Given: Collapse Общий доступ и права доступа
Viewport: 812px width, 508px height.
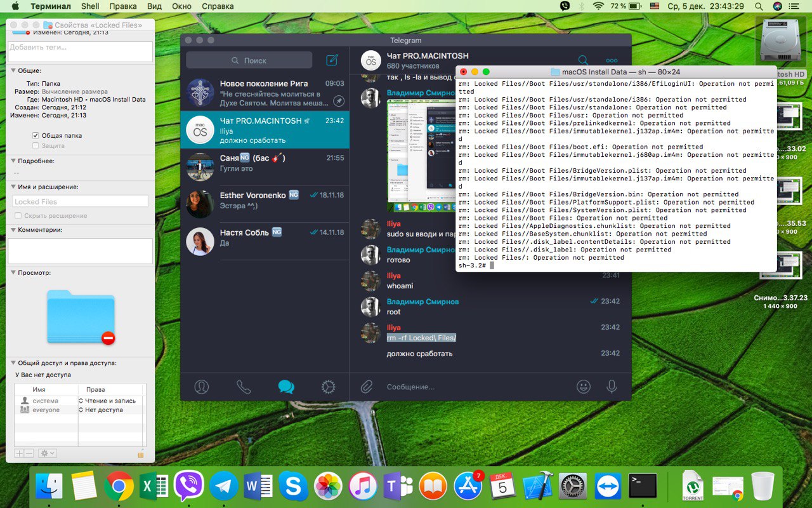Looking at the screenshot, I should pyautogui.click(x=13, y=363).
